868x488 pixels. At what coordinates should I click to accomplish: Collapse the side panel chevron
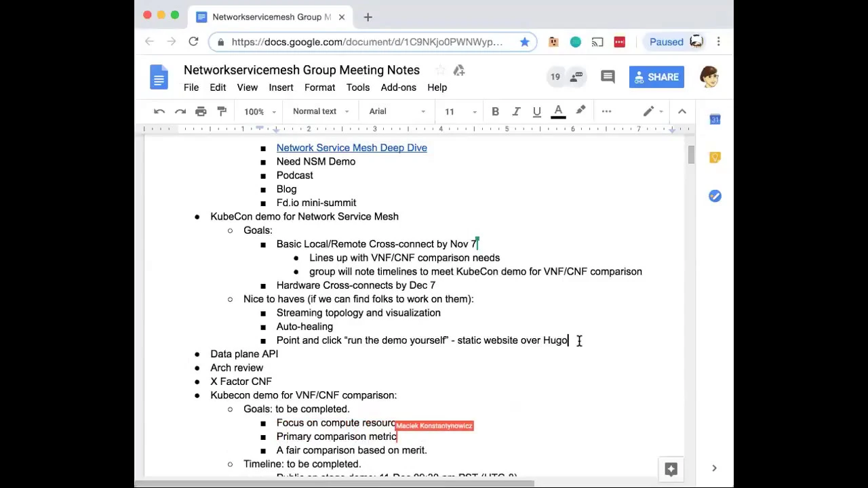[714, 468]
